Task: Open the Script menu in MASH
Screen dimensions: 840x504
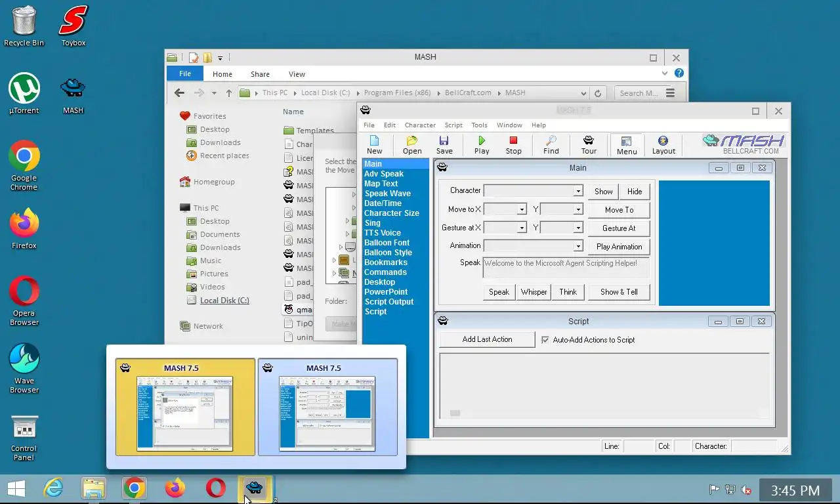Action: pos(453,125)
